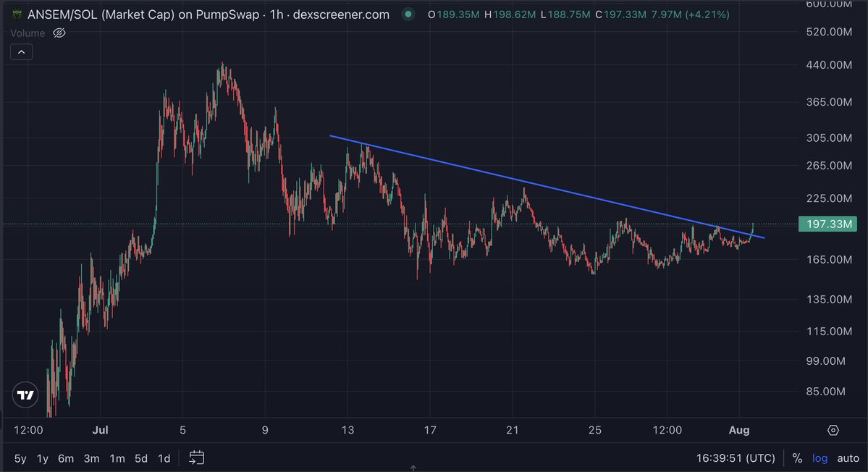
Task: Click the 7.97M (+4.21%) change value
Action: click(690, 14)
